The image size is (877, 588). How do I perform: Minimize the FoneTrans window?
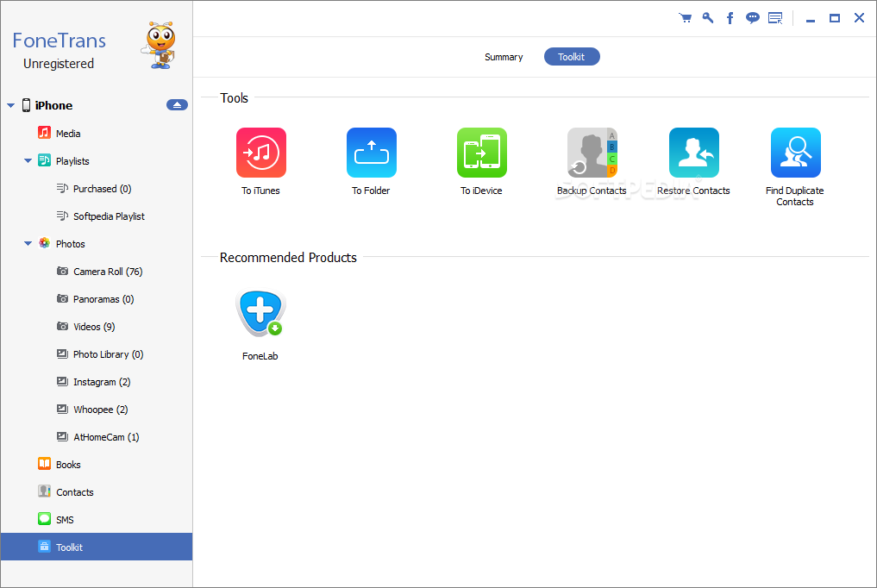[811, 19]
